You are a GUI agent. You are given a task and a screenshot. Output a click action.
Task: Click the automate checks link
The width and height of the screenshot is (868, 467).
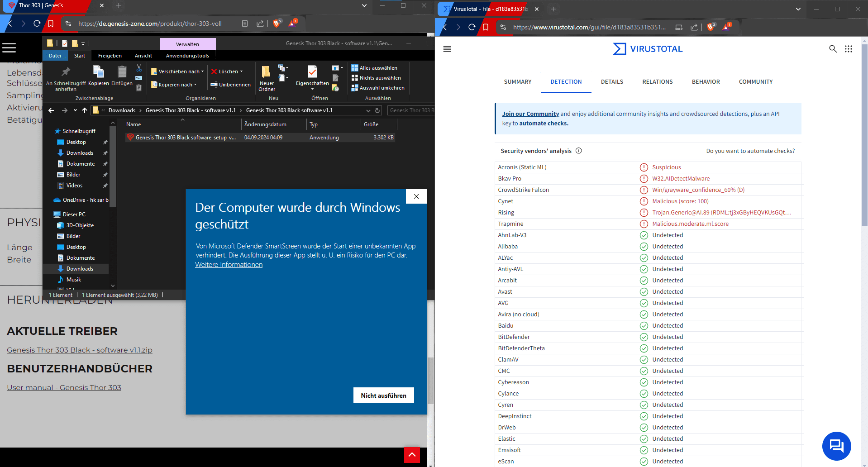point(544,124)
